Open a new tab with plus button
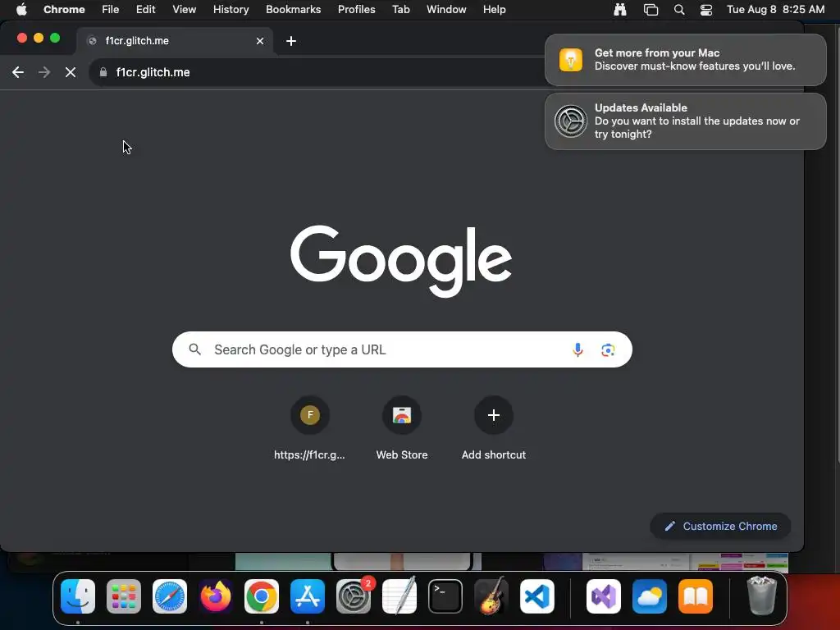This screenshot has width=840, height=630. [291, 41]
